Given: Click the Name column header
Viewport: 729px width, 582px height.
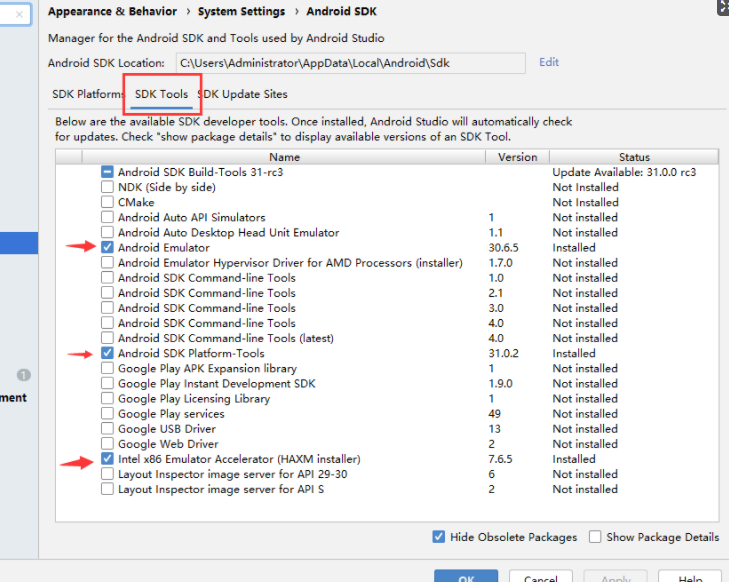Looking at the screenshot, I should (284, 157).
